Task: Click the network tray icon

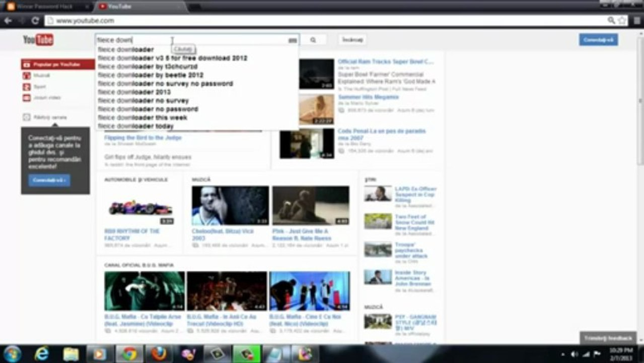Action: coord(586,354)
